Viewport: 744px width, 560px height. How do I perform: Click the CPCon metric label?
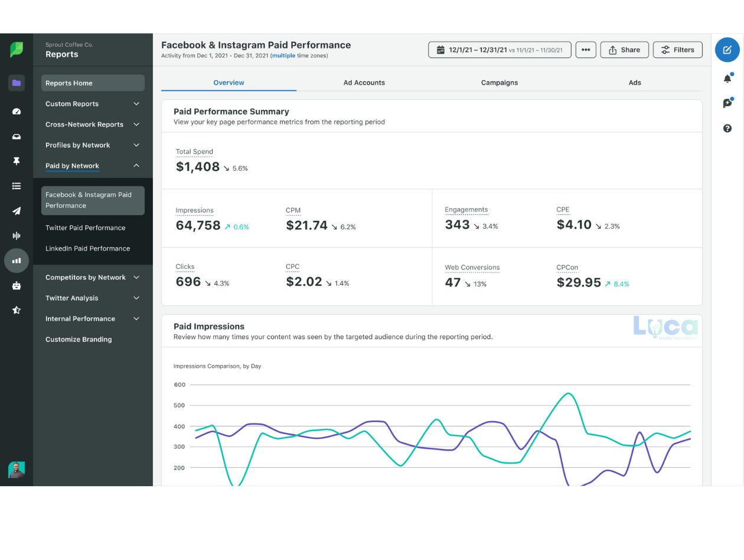[x=567, y=268]
